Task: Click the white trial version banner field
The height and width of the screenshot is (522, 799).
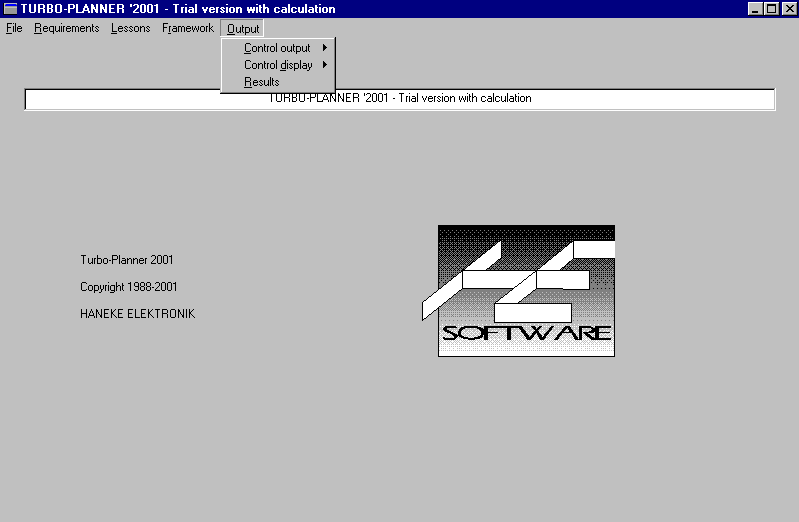Action: (400, 99)
